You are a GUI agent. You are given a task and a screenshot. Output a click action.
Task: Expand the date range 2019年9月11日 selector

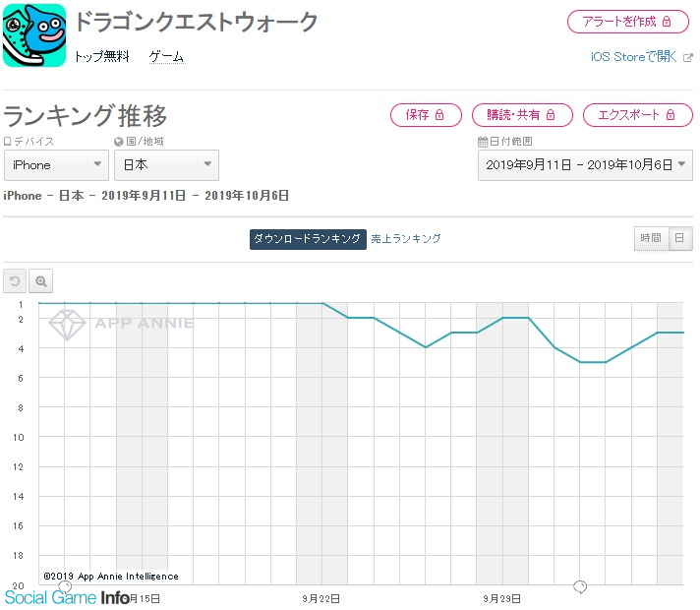(x=585, y=165)
